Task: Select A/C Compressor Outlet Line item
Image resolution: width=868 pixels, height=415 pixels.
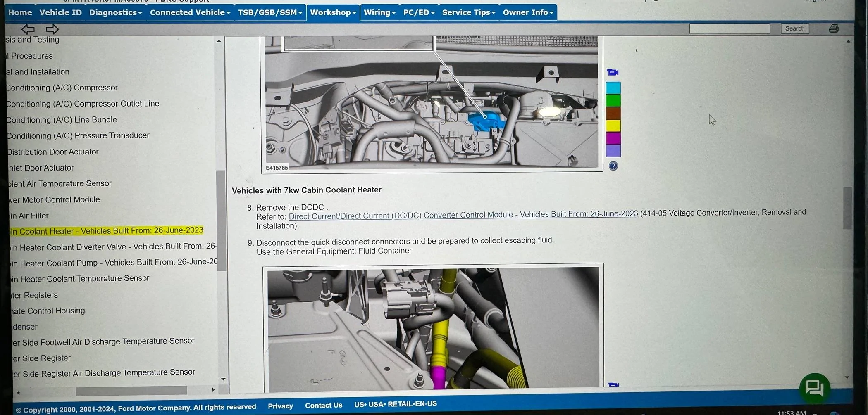Action: 83,104
